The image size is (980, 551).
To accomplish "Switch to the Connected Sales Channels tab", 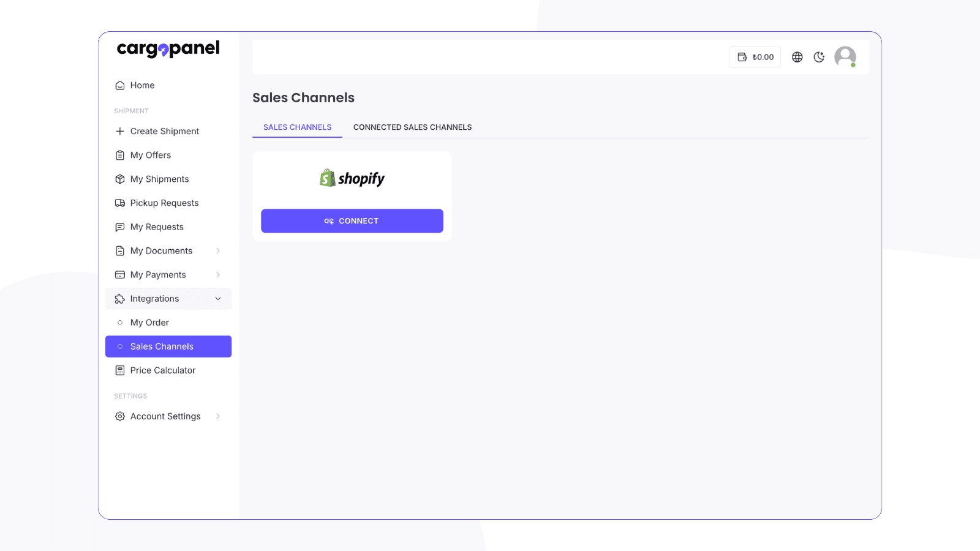I will 412,127.
